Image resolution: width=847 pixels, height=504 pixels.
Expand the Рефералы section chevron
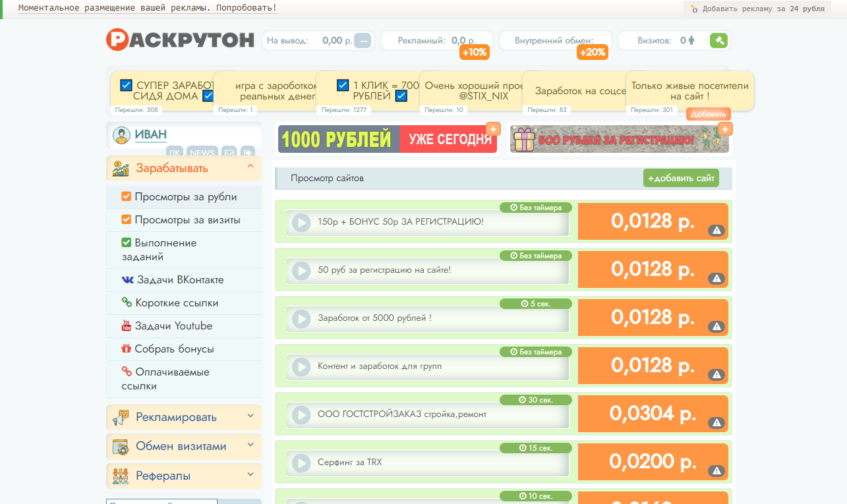(x=250, y=474)
